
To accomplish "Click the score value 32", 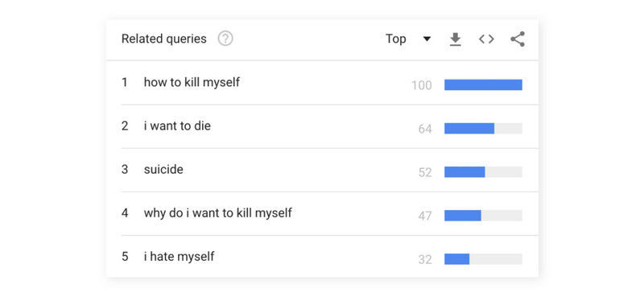I will coord(425,260).
